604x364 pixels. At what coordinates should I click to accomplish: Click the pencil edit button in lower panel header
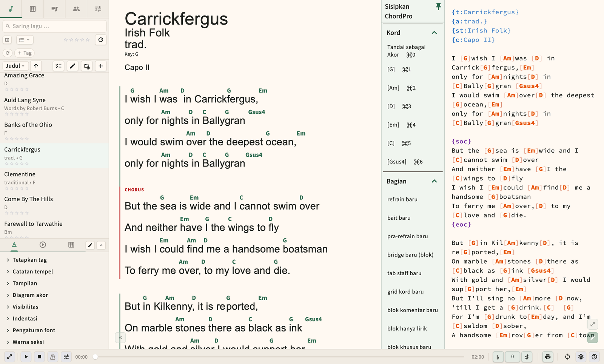click(90, 245)
